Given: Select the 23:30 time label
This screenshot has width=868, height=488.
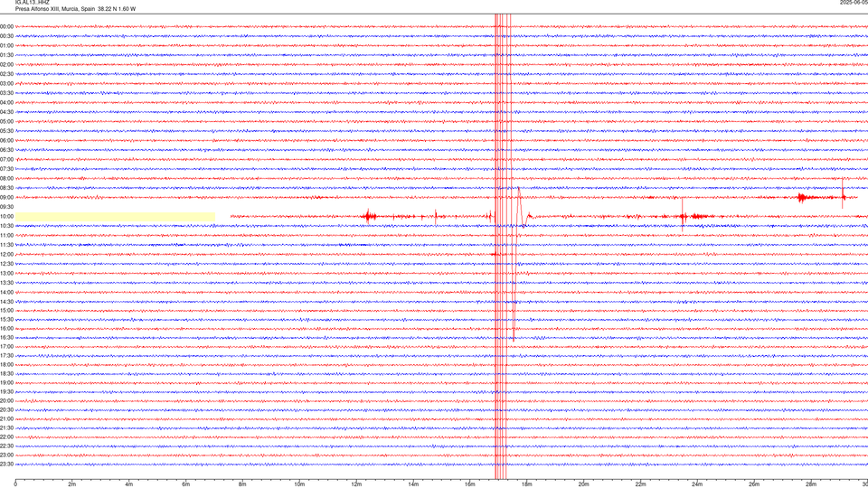Looking at the screenshot, I should click(6, 465).
